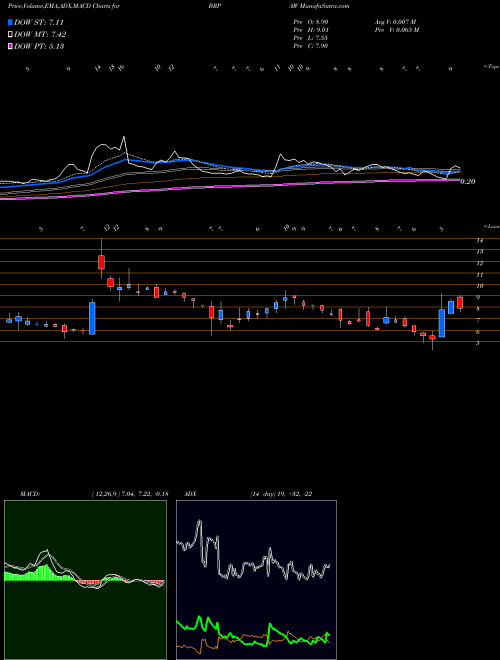Click the Avg V: 0.007 M value
This screenshot has width=500, height=660.
point(394,21)
